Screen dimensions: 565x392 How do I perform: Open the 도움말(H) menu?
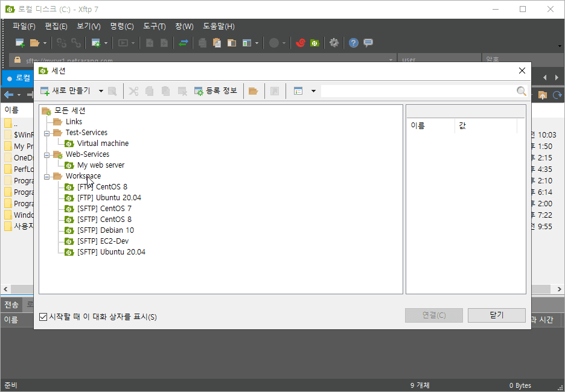coord(219,27)
